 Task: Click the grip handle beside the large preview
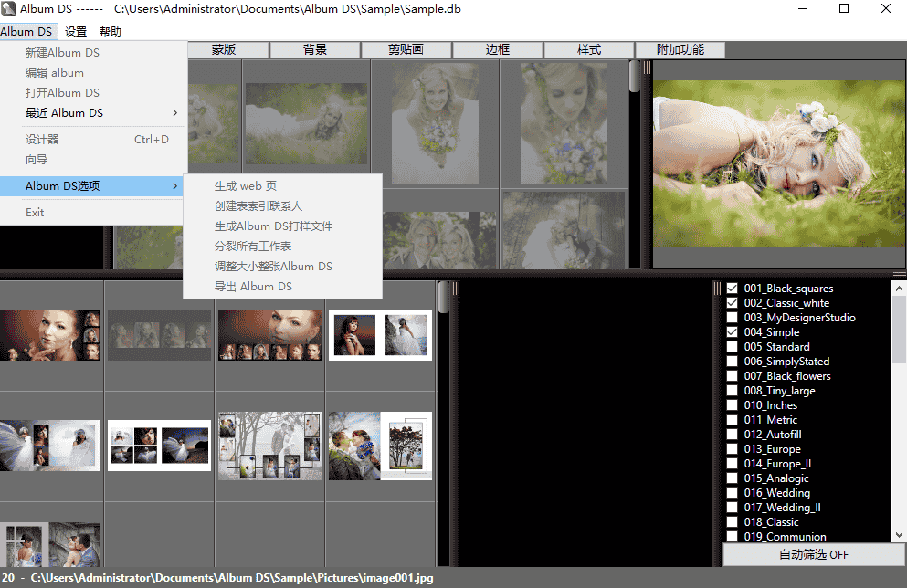pyautogui.click(x=647, y=68)
